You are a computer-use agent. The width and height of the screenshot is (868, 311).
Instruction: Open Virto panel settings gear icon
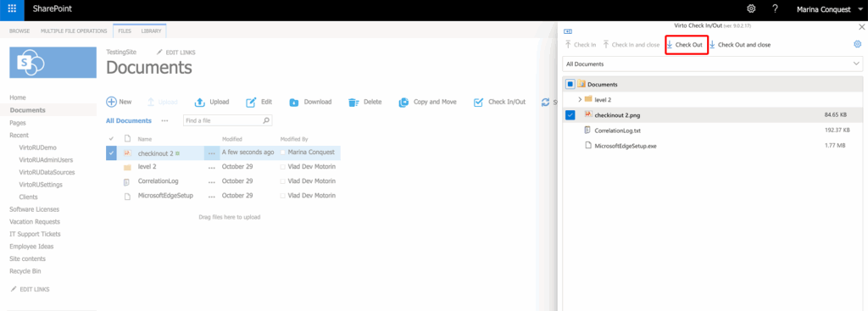point(858,44)
